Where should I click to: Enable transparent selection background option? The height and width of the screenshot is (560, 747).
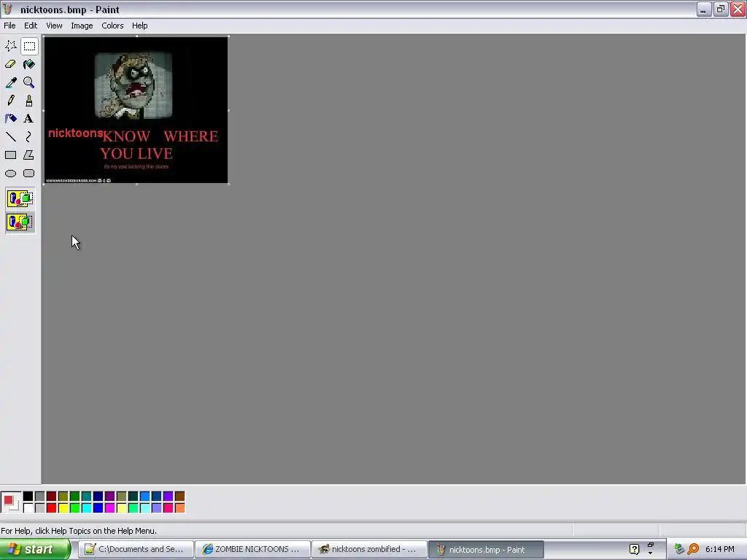click(x=20, y=222)
